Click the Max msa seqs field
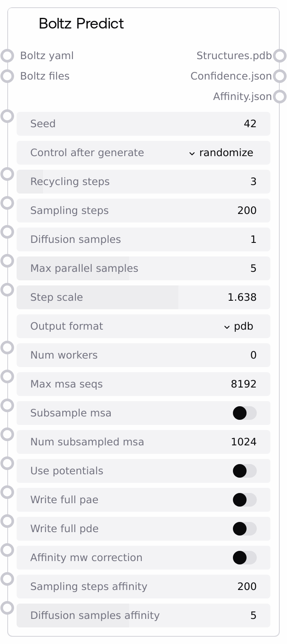 (x=143, y=384)
